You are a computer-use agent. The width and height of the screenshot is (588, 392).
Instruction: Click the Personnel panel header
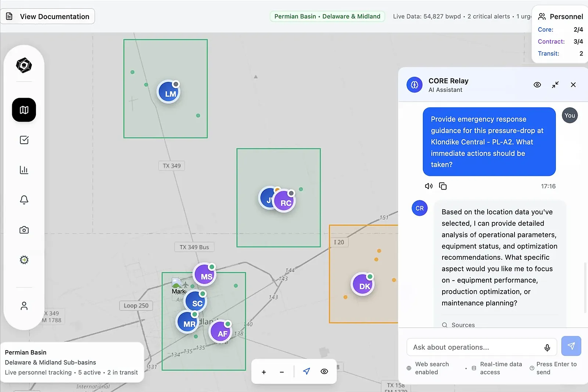[x=560, y=17]
